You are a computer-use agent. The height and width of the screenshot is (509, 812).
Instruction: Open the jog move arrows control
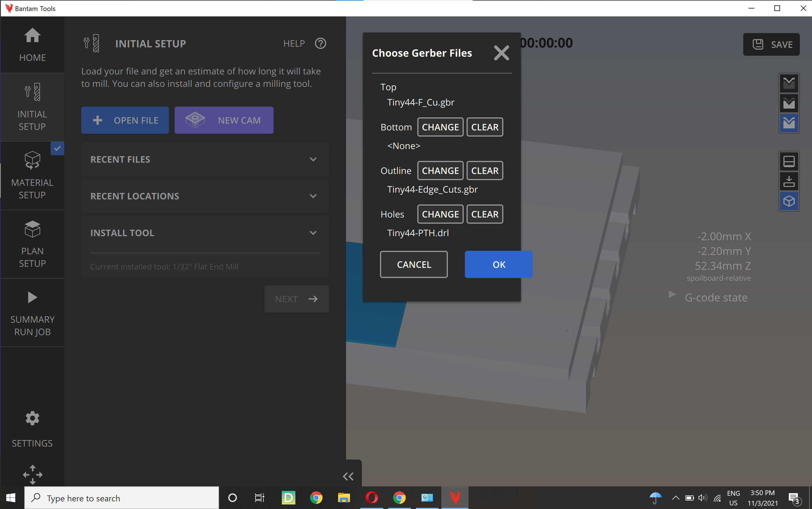coord(33,475)
